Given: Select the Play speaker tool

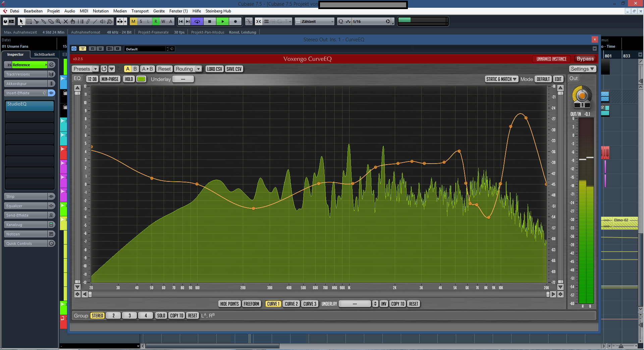Looking at the screenshot, I should point(103,21).
